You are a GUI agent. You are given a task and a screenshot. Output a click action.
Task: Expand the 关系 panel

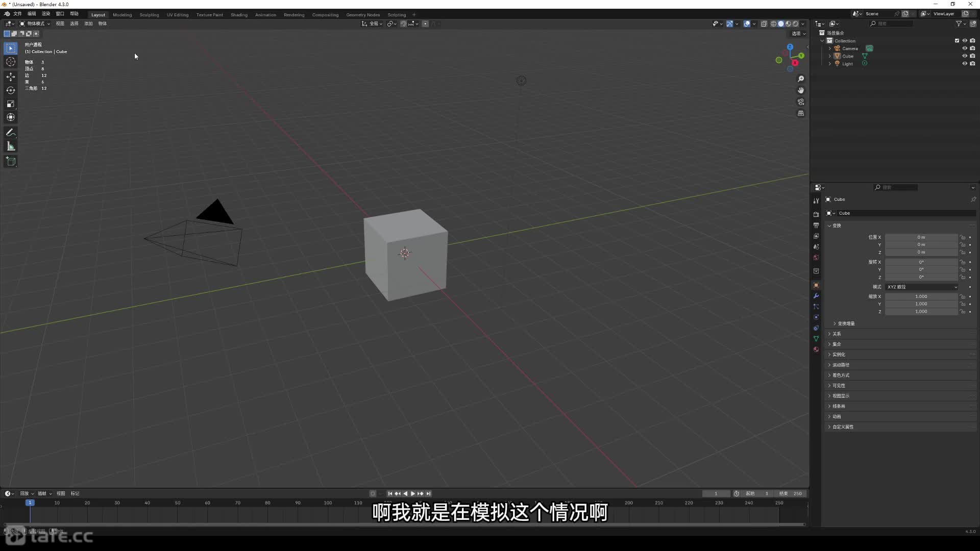[900, 334]
